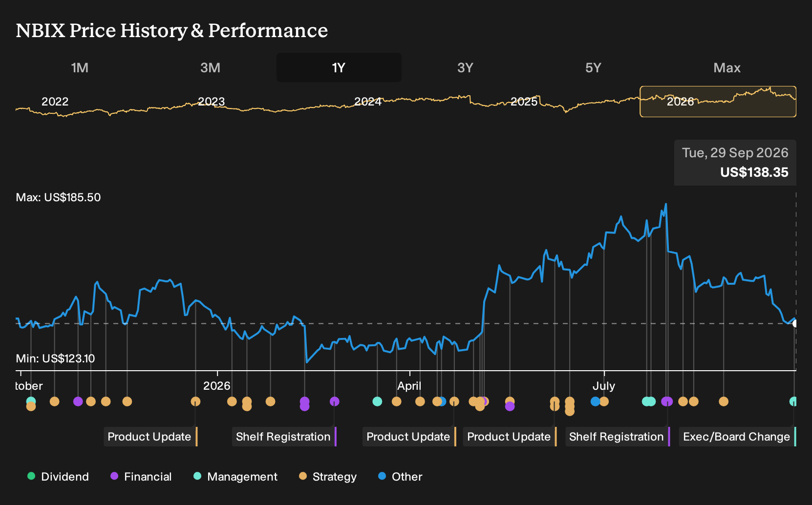Click the April axis label
The width and height of the screenshot is (812, 505).
pos(409,386)
